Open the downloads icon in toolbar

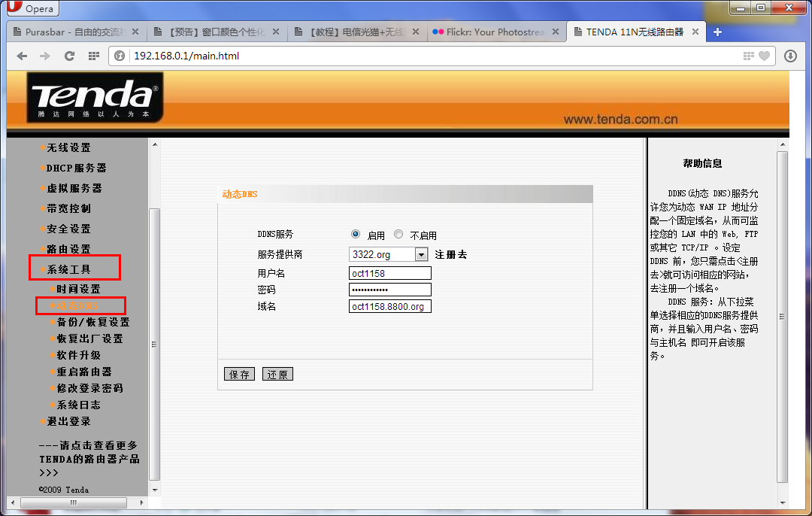pyautogui.click(x=790, y=56)
